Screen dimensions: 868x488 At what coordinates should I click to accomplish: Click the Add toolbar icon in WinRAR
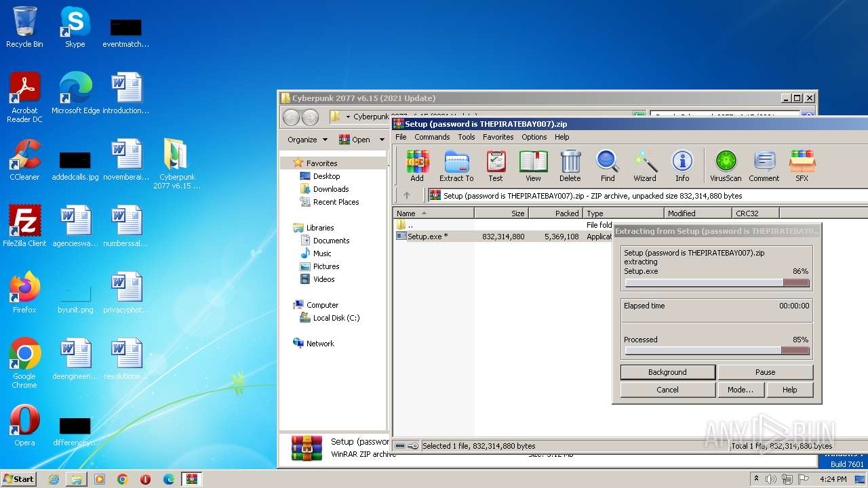(417, 166)
